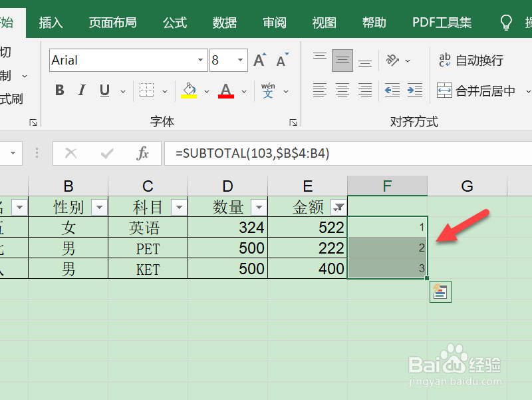Select the Decrease Font Size icon
Viewport: 532px width, 400px height.
point(281,59)
